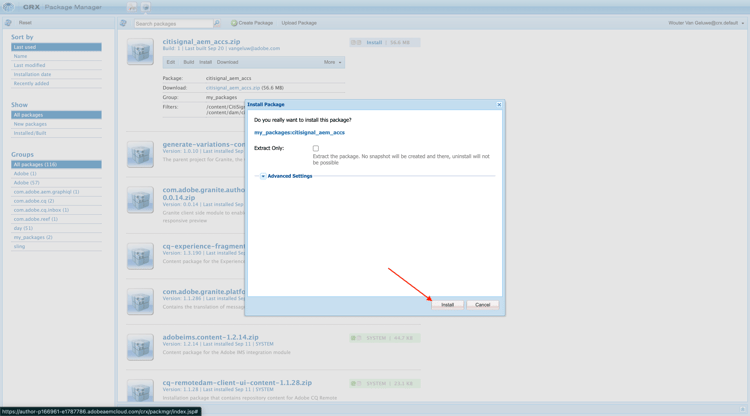Click Edit in package toolbar

click(x=171, y=62)
